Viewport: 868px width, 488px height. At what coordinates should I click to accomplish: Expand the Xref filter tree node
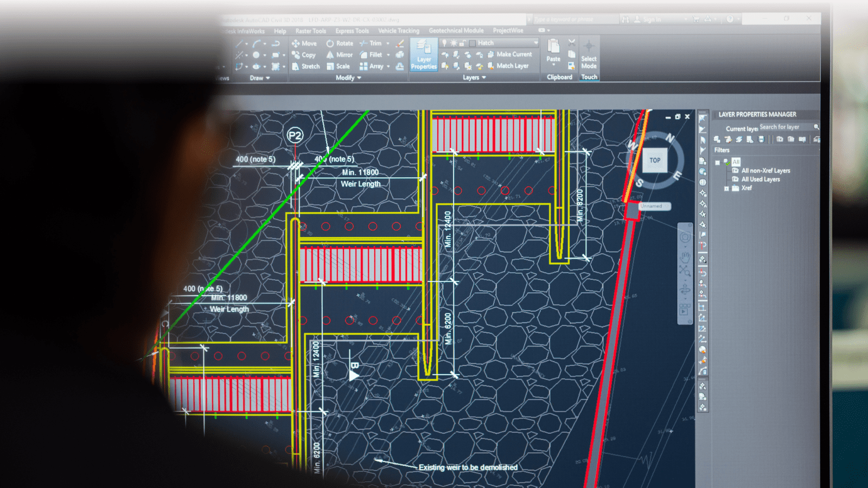pos(726,188)
